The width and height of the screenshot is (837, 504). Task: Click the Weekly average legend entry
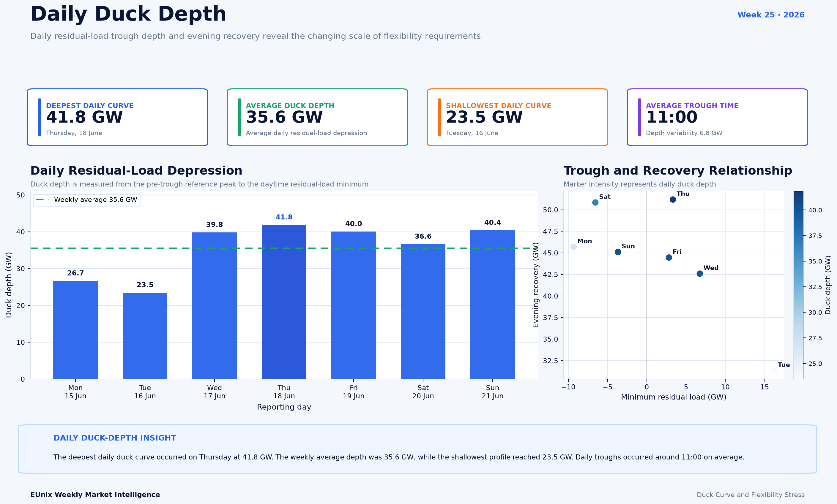(87, 199)
